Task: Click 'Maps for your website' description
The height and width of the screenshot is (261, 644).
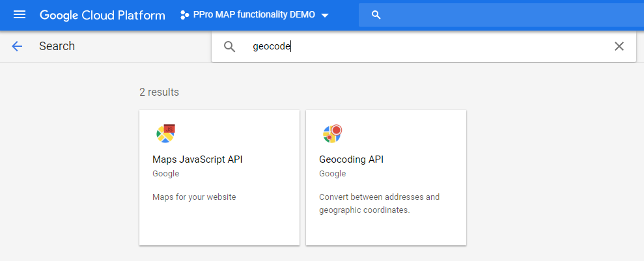Action: 194,197
